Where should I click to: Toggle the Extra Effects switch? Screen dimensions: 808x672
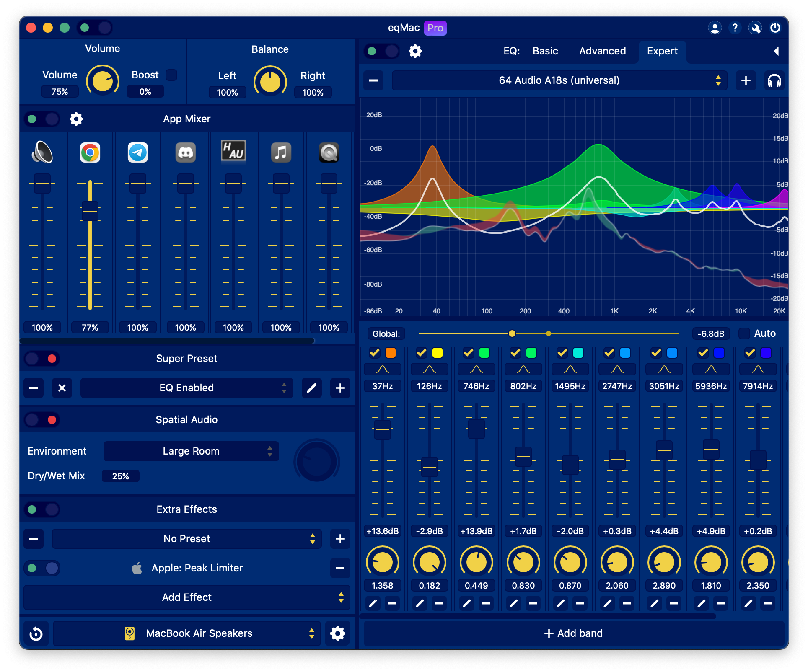click(42, 509)
